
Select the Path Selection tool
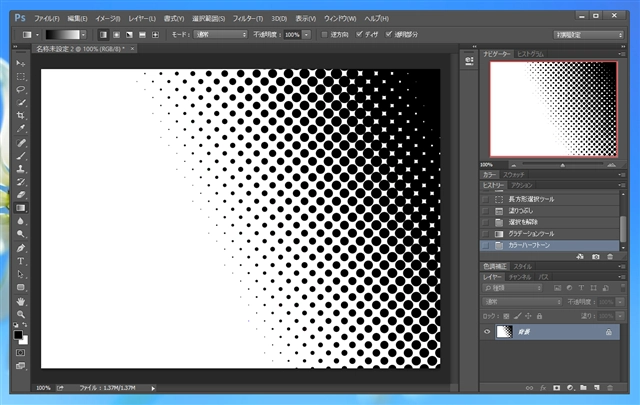click(x=20, y=274)
